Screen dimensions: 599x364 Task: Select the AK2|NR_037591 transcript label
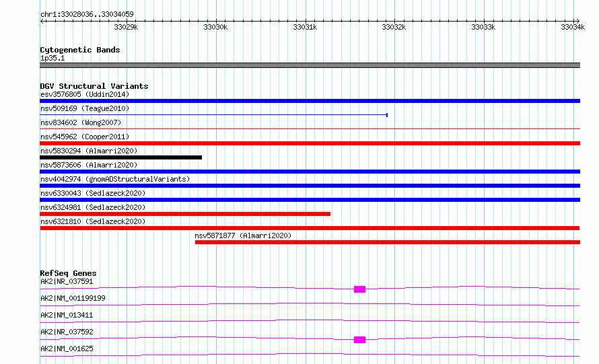(67, 281)
